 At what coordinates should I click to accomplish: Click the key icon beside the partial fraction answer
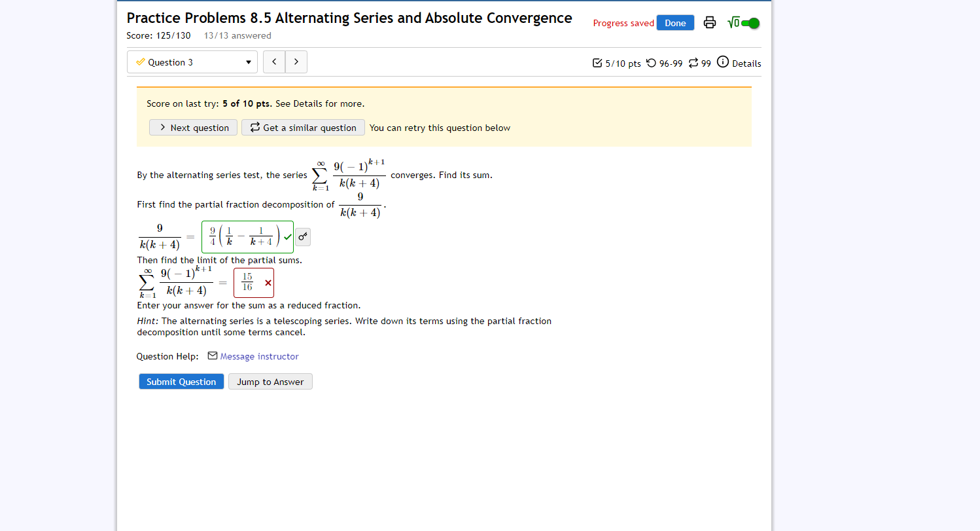click(x=302, y=236)
